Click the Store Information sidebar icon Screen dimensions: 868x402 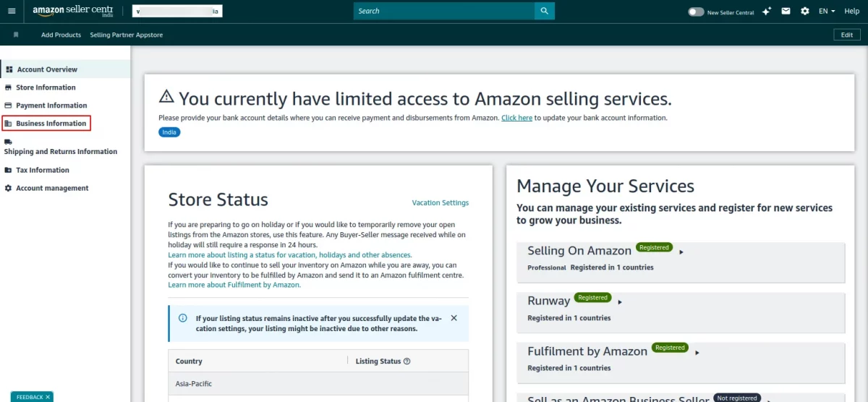(x=9, y=87)
